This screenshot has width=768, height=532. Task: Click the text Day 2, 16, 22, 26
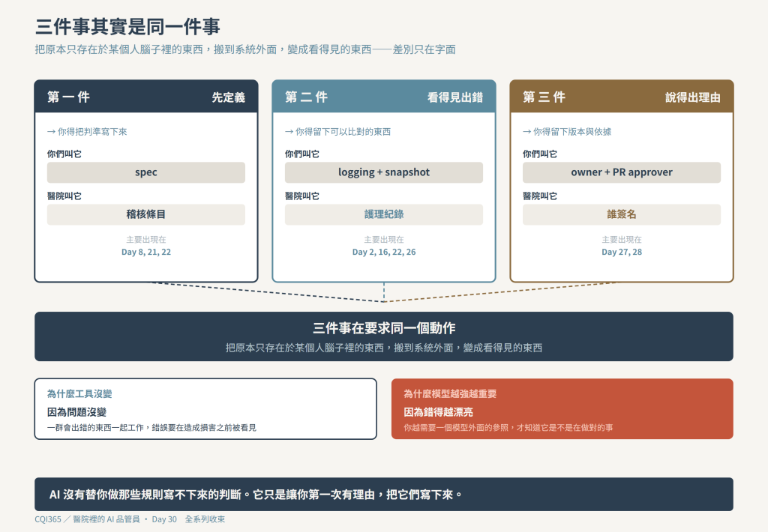pos(384,252)
